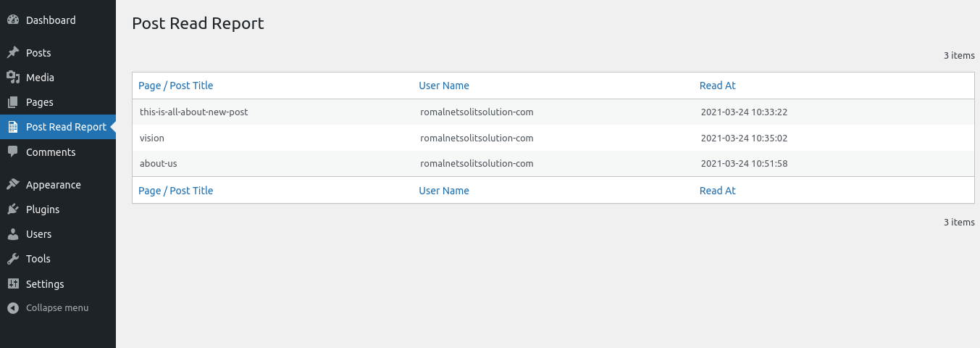The image size is (980, 348).
Task: Click the Tools wrench icon
Action: (x=13, y=259)
